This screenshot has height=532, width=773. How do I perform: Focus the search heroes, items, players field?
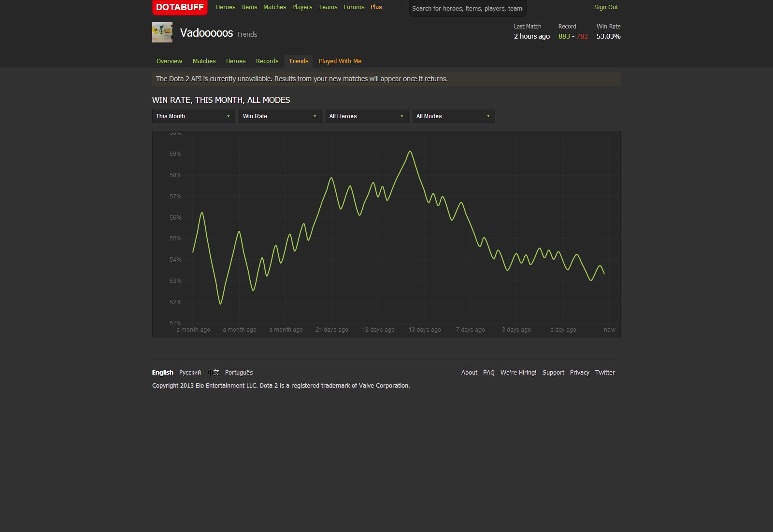(468, 8)
